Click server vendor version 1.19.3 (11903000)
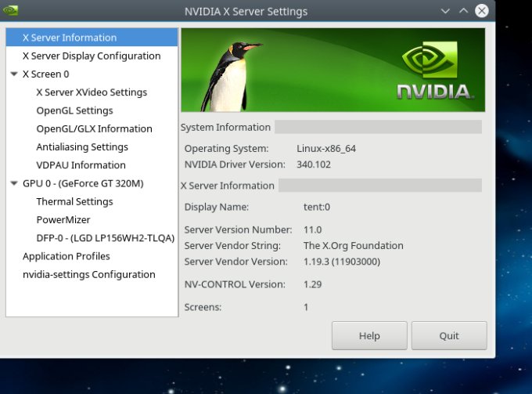The width and height of the screenshot is (532, 394). (x=342, y=262)
